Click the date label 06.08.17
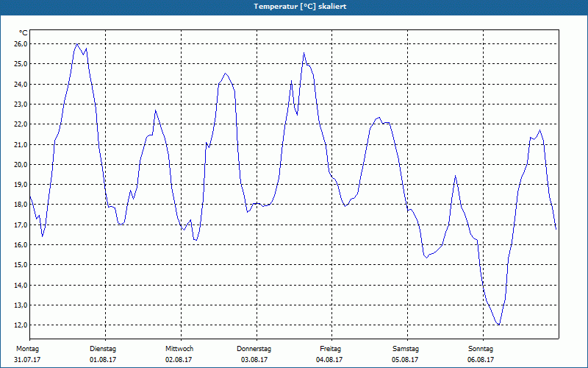Screen dimensions: 588x368 pos(481,360)
